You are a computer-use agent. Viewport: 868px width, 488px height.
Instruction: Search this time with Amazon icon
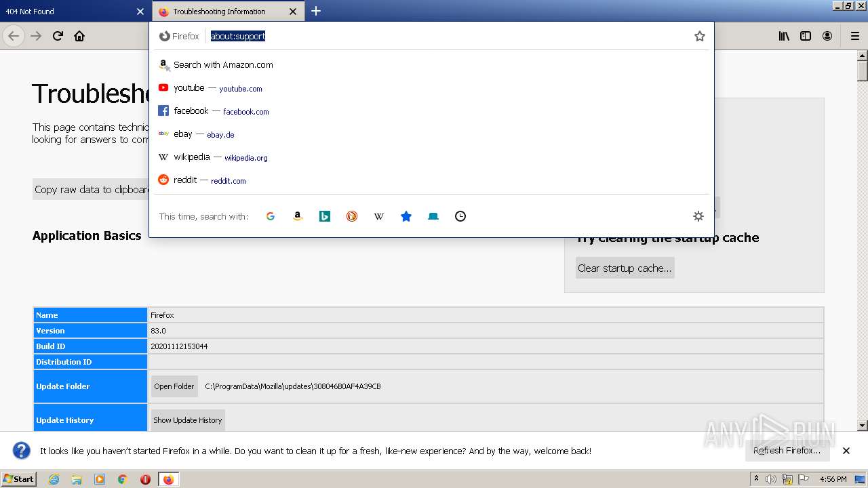(298, 216)
